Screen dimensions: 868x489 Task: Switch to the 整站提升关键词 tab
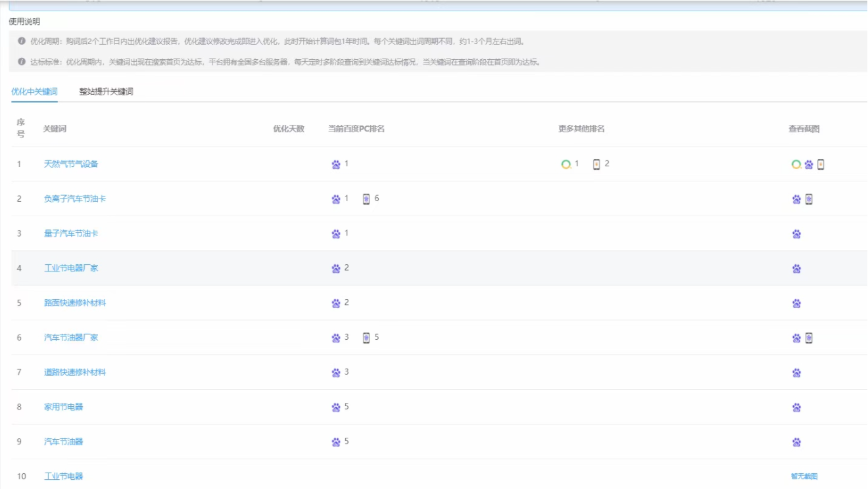[x=106, y=92]
